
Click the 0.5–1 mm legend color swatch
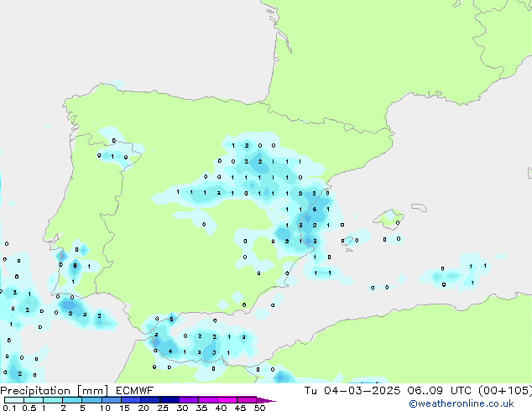34,400
